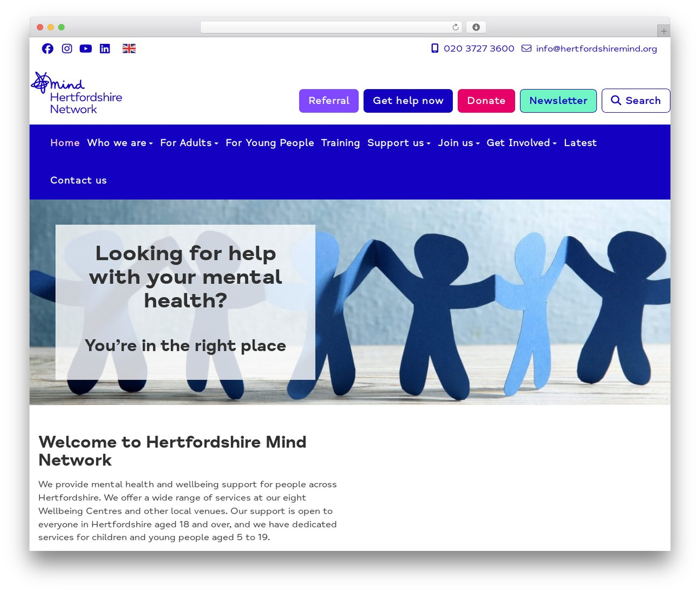Expand the For Adults dropdown menu

(189, 143)
